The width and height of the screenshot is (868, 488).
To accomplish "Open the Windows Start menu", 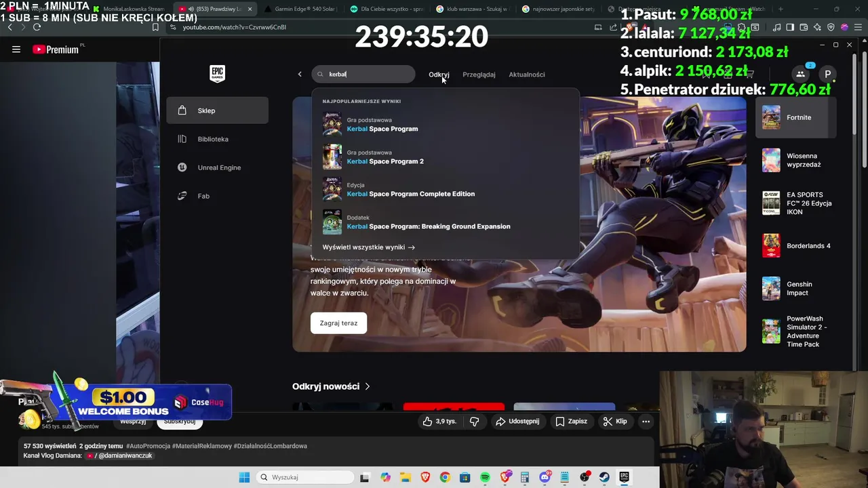I will coord(244,477).
